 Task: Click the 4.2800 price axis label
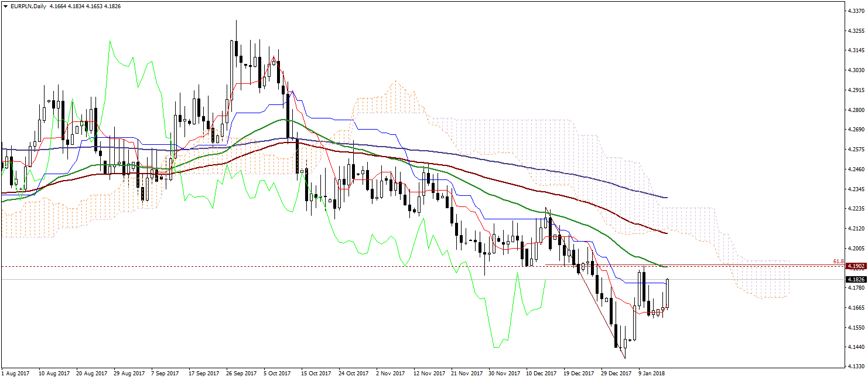[856, 110]
